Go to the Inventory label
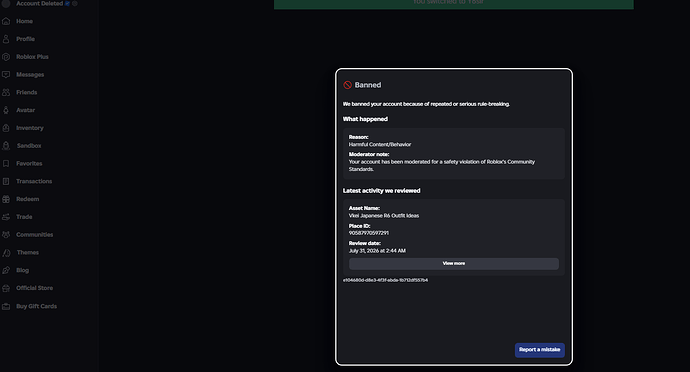Viewport: 690px width, 372px height. coord(30,128)
